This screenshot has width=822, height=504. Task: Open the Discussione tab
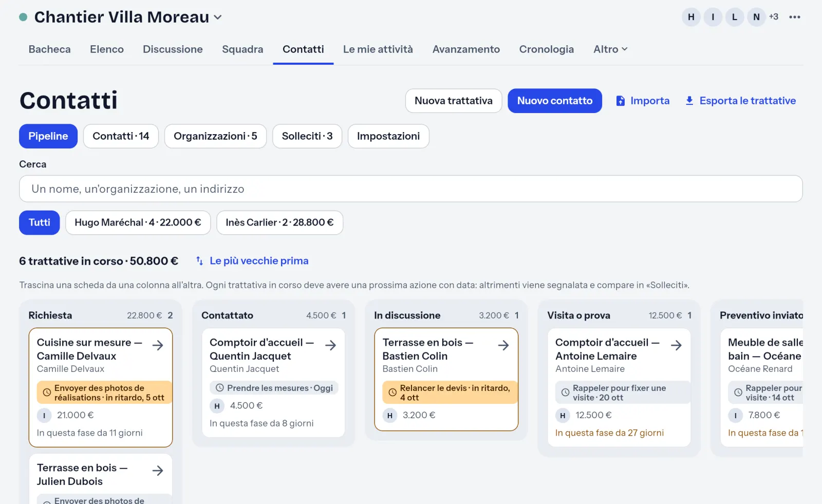[x=173, y=49]
